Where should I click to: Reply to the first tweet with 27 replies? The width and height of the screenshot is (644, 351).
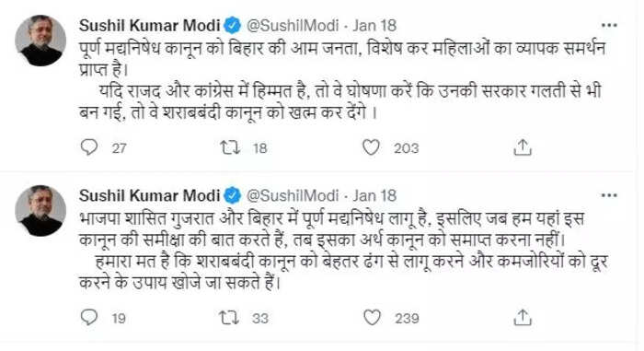[x=89, y=146]
